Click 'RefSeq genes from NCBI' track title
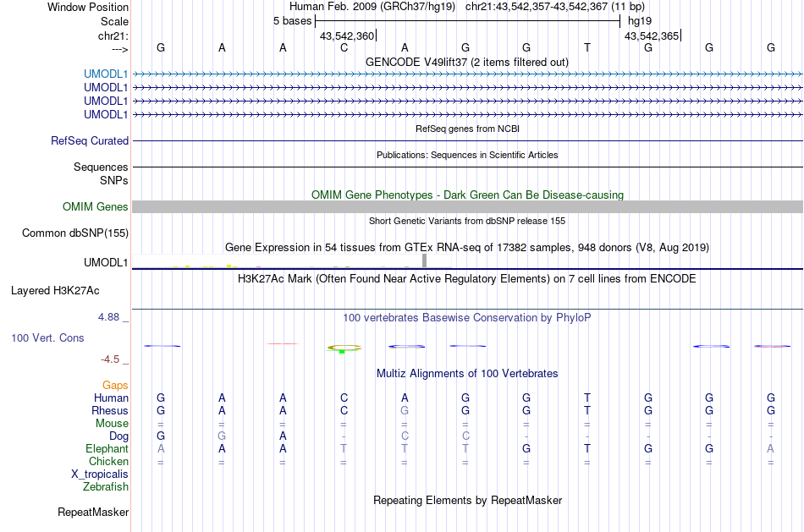 467,129
